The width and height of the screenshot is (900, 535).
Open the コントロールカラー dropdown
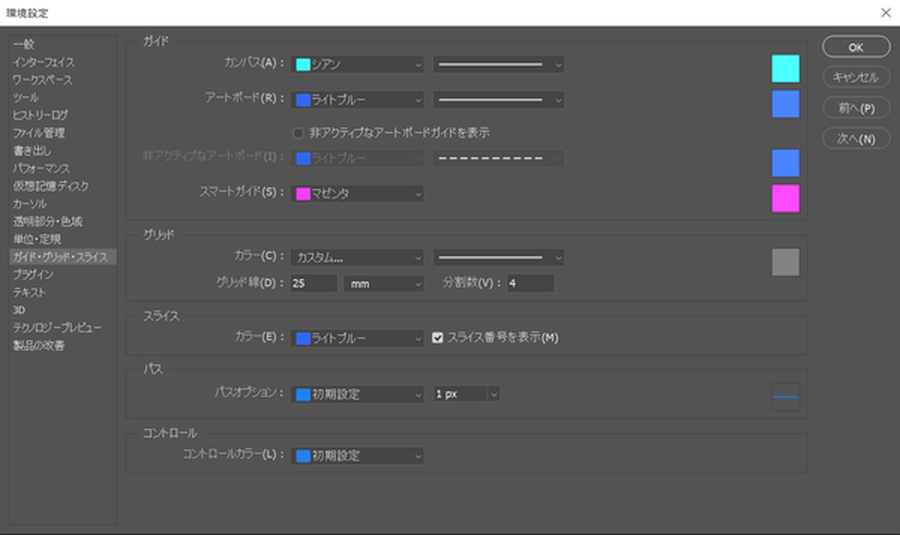click(x=359, y=456)
